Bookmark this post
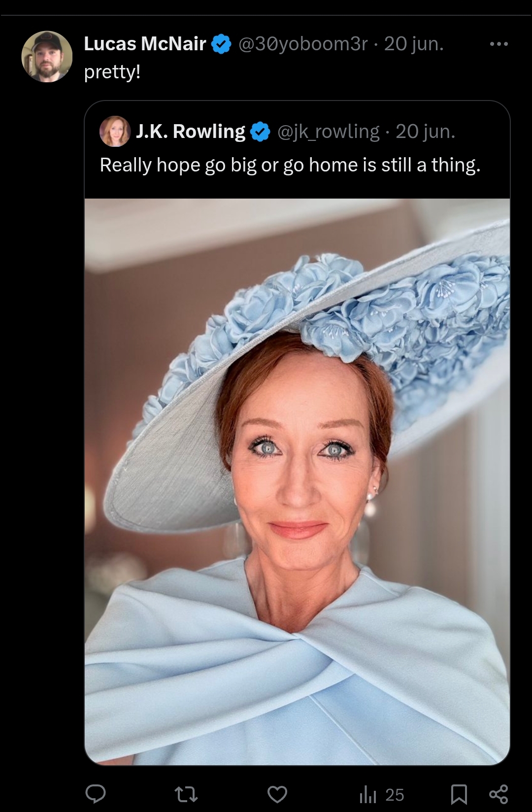The height and width of the screenshot is (812, 532). click(459, 794)
